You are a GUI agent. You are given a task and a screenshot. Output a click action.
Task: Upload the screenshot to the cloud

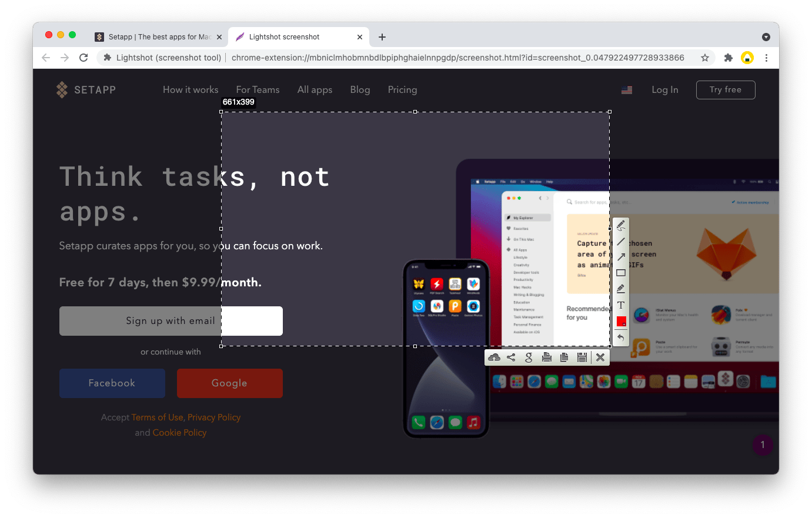(x=494, y=357)
